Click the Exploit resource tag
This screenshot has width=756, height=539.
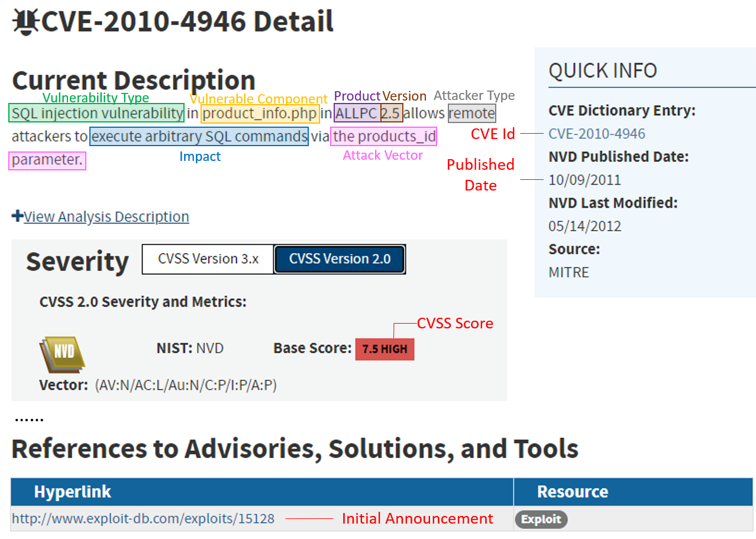click(541, 519)
